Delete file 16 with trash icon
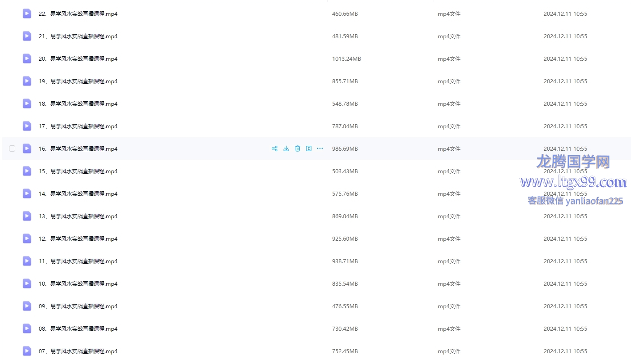The image size is (631, 364). click(x=297, y=148)
